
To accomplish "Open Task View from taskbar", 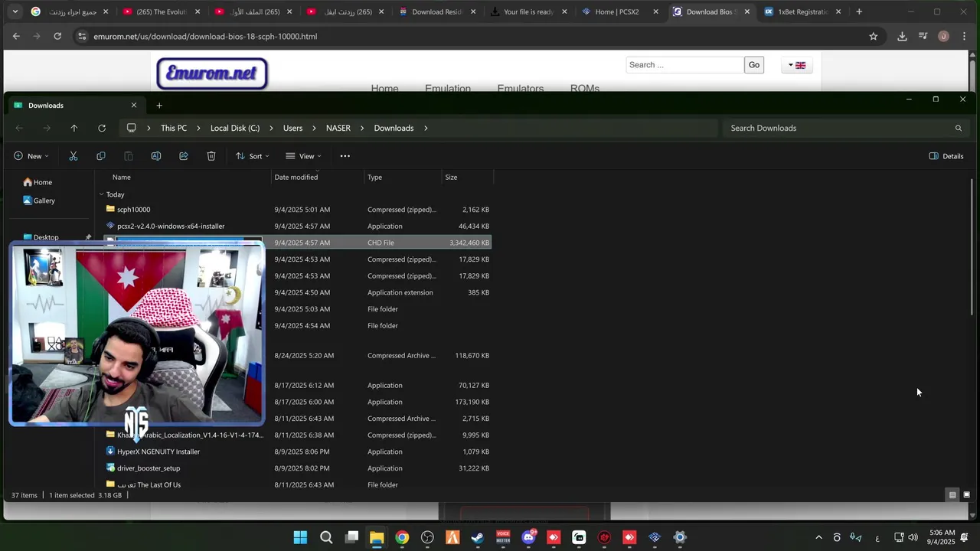I will click(351, 537).
